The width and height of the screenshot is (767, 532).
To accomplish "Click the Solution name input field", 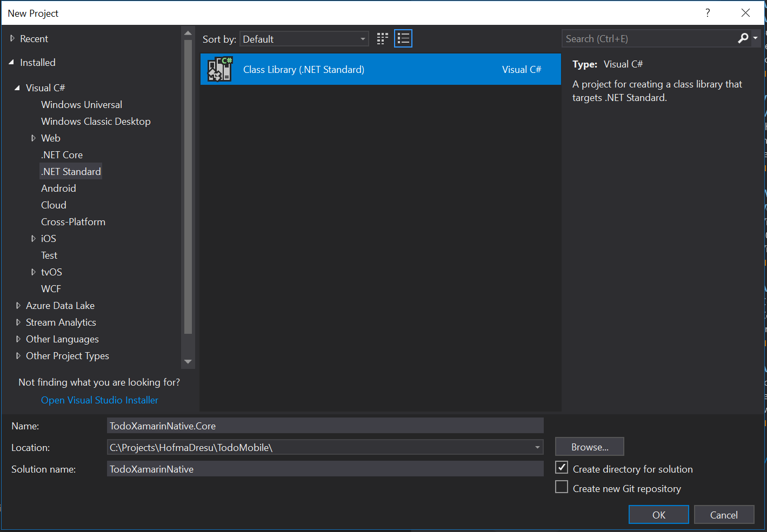I will pos(325,469).
